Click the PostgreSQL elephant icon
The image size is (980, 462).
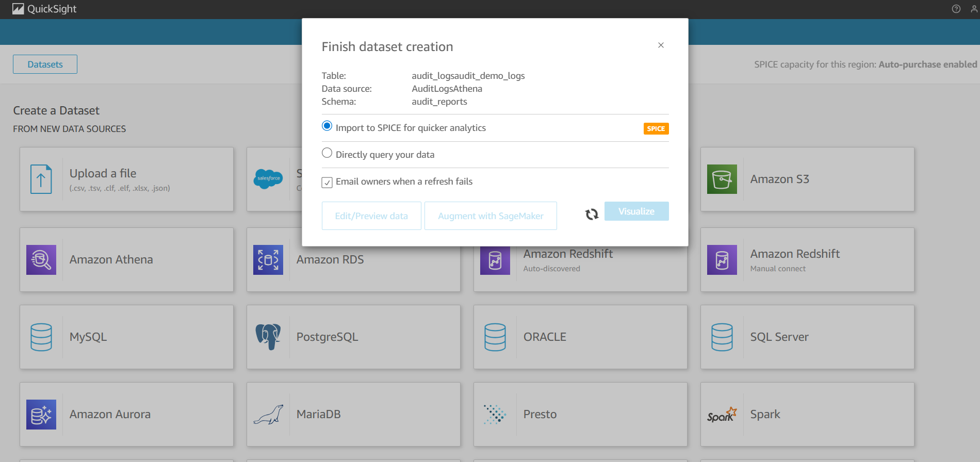[x=268, y=337]
